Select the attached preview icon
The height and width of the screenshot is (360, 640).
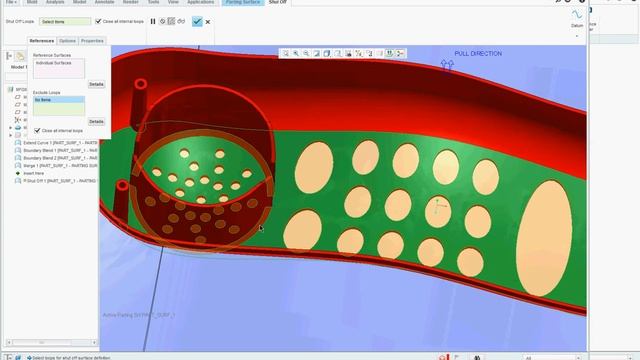tap(171, 21)
